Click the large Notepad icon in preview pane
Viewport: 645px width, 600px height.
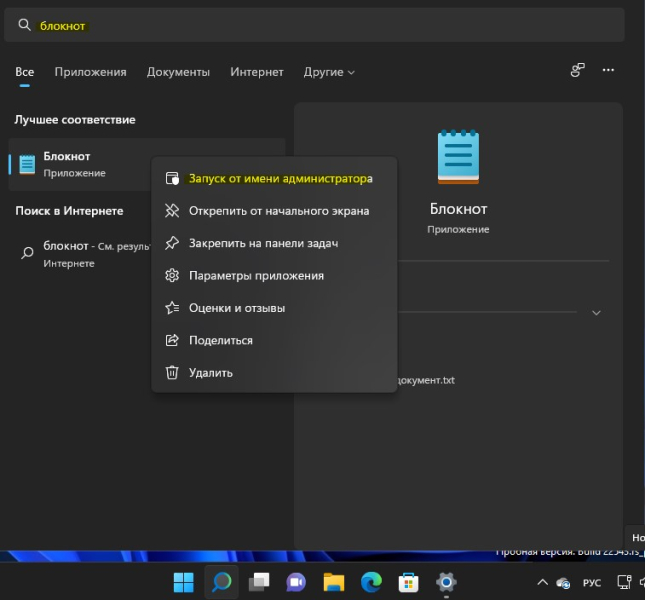coord(458,158)
